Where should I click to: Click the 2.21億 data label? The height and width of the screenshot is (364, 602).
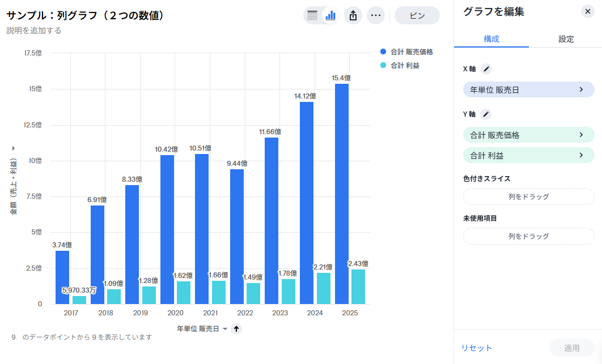tap(323, 267)
